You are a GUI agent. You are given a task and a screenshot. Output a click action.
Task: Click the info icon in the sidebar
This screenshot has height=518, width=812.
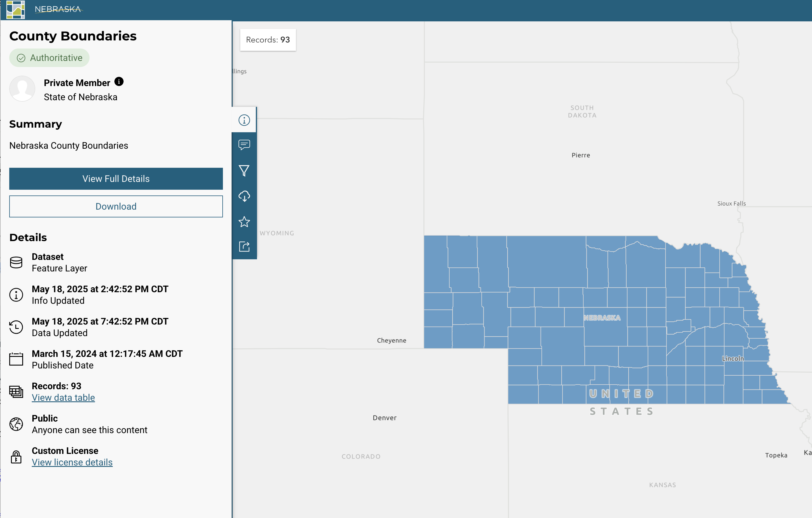click(x=244, y=120)
